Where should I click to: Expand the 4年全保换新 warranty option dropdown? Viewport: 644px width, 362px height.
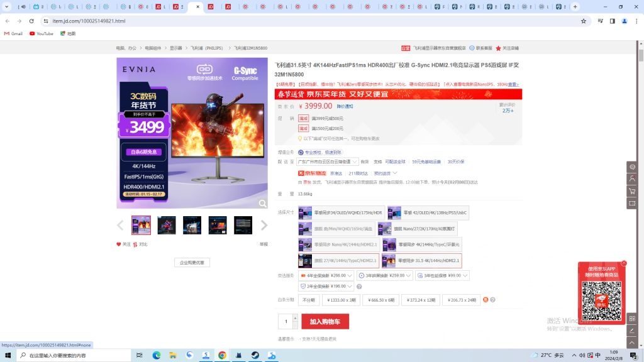(x=351, y=275)
